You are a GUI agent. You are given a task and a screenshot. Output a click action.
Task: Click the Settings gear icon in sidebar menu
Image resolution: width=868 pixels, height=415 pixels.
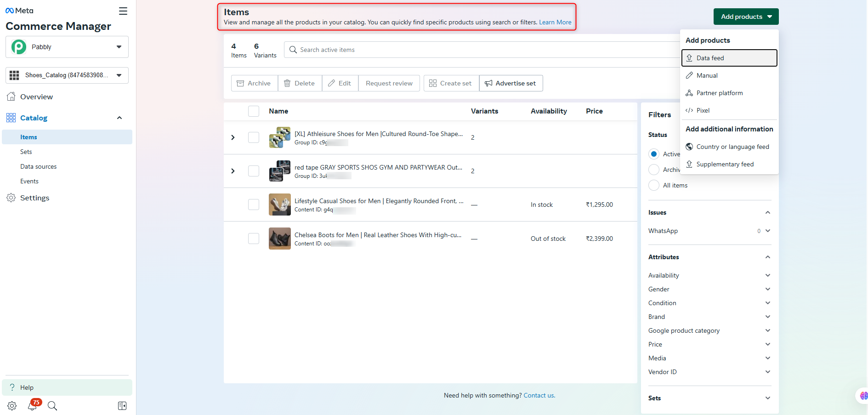(x=11, y=198)
